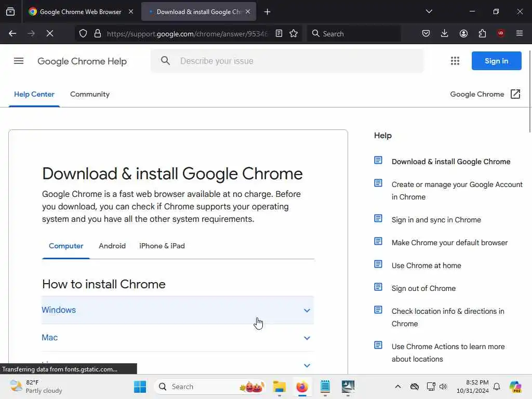Viewport: 532px width, 399px height.
Task: Click the Sign in button
Action: pos(496,61)
